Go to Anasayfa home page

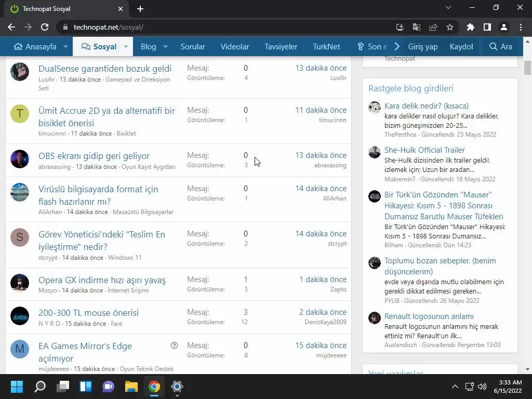(x=35, y=46)
